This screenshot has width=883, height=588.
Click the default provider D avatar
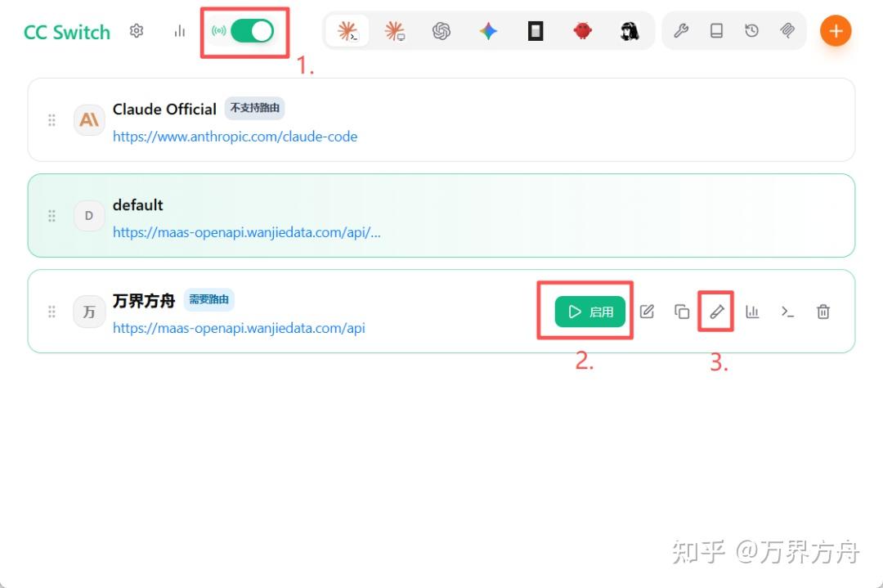[x=89, y=216]
